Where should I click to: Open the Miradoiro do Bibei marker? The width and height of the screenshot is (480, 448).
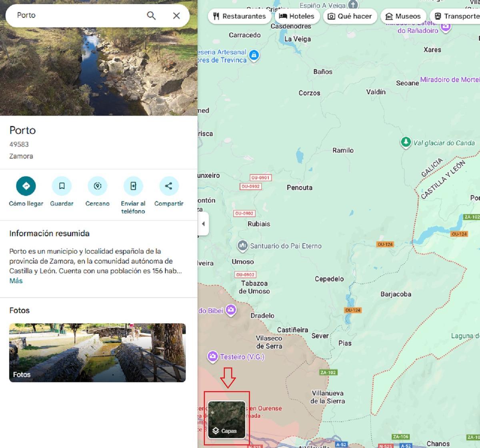[231, 309]
